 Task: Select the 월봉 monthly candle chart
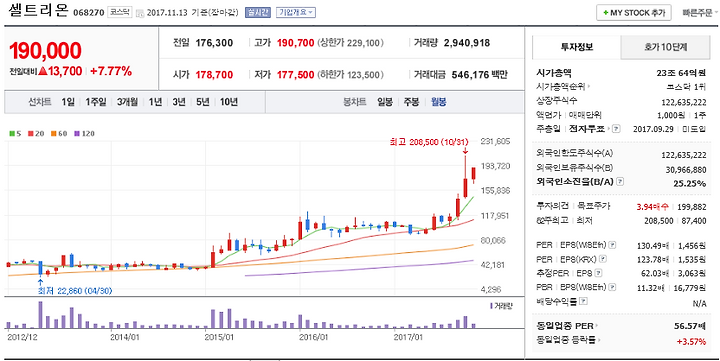[x=438, y=102]
